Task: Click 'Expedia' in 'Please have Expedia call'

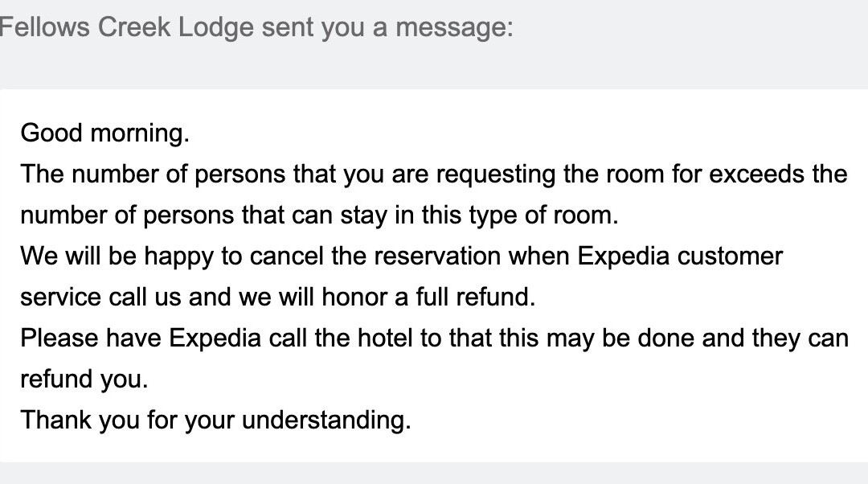Action: click(215, 338)
